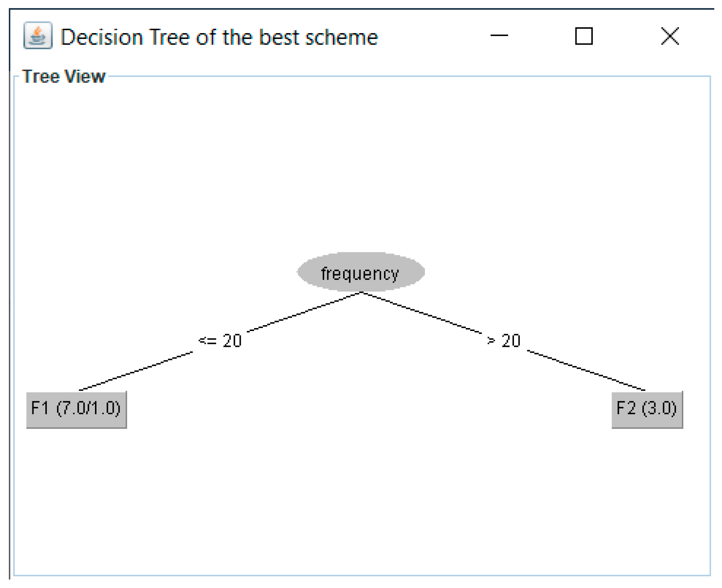Click the 'Decision Tree of the best scheme' title
The image size is (722, 588).
[219, 37]
